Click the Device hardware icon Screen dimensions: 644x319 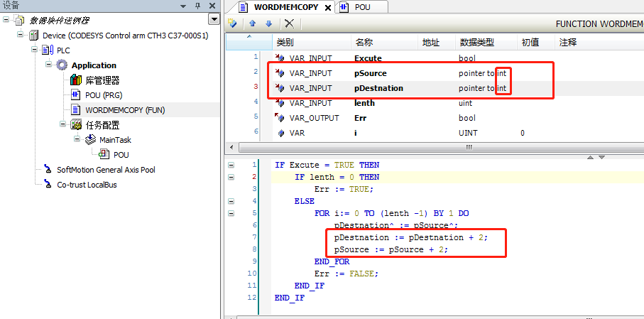click(x=33, y=36)
